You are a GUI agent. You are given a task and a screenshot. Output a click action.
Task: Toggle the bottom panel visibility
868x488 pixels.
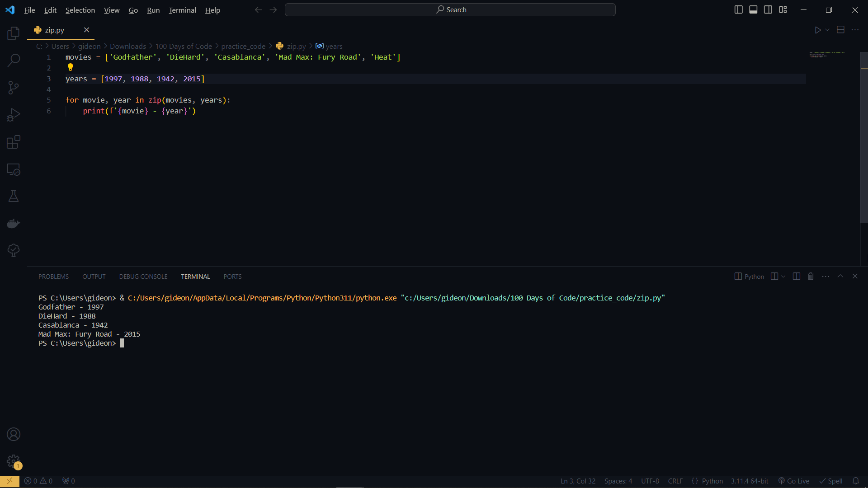click(x=753, y=9)
